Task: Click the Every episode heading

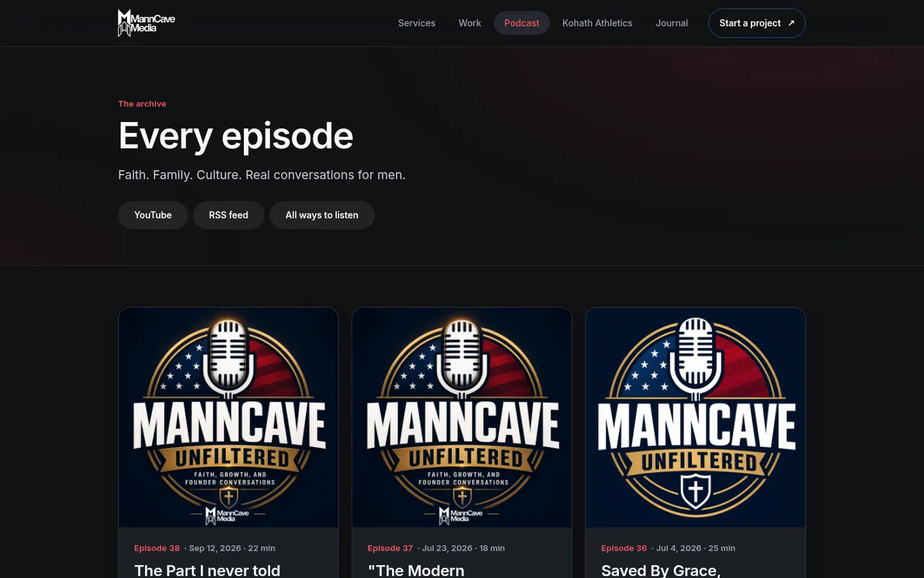Action: (235, 136)
